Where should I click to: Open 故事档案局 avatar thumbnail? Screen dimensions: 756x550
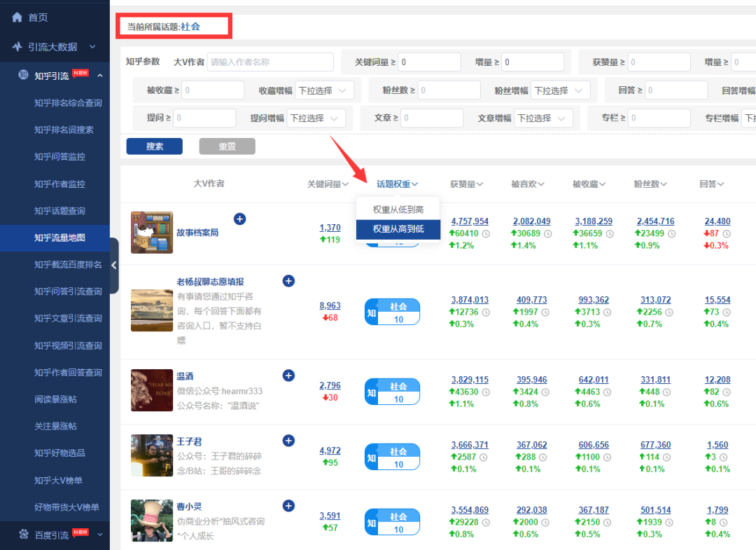(152, 233)
